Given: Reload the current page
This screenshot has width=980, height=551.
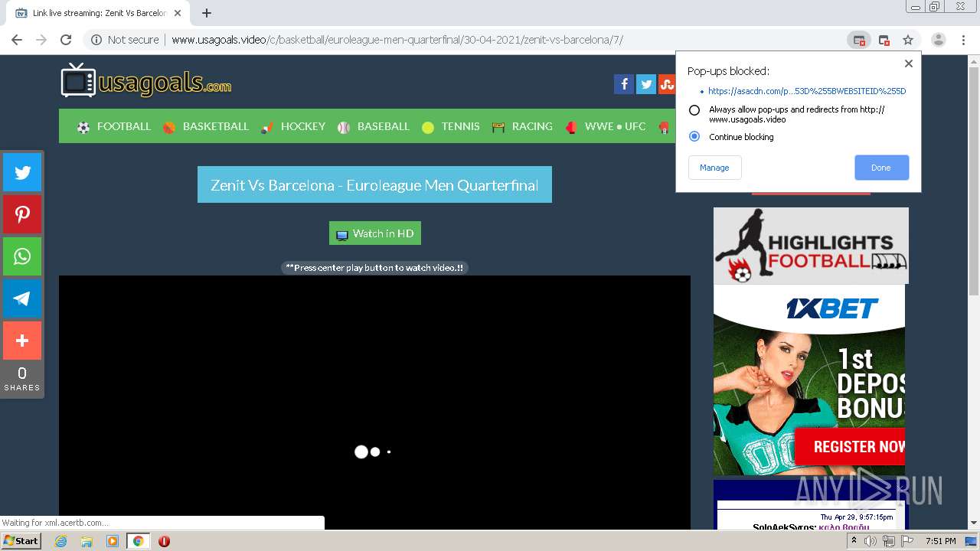Looking at the screenshot, I should point(66,40).
